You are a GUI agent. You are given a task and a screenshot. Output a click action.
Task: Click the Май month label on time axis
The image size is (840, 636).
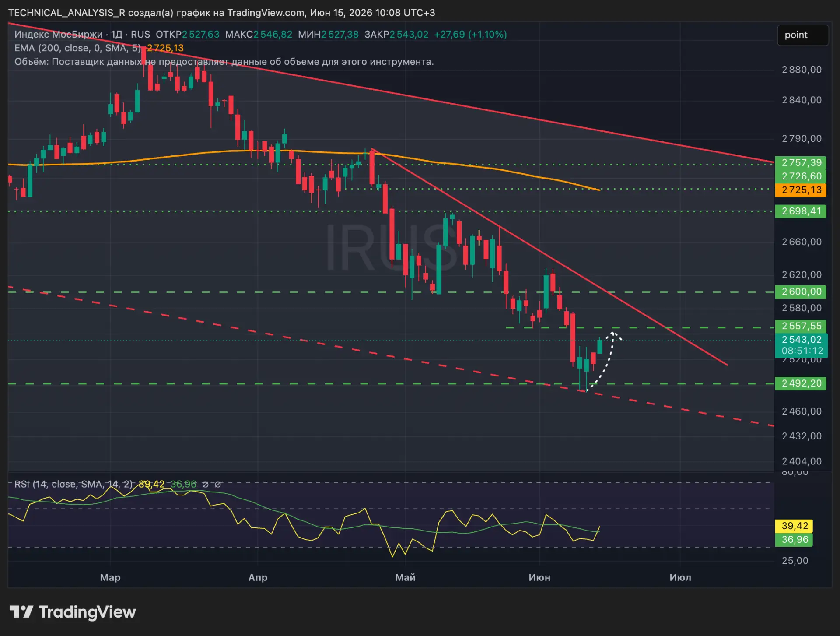pyautogui.click(x=406, y=577)
